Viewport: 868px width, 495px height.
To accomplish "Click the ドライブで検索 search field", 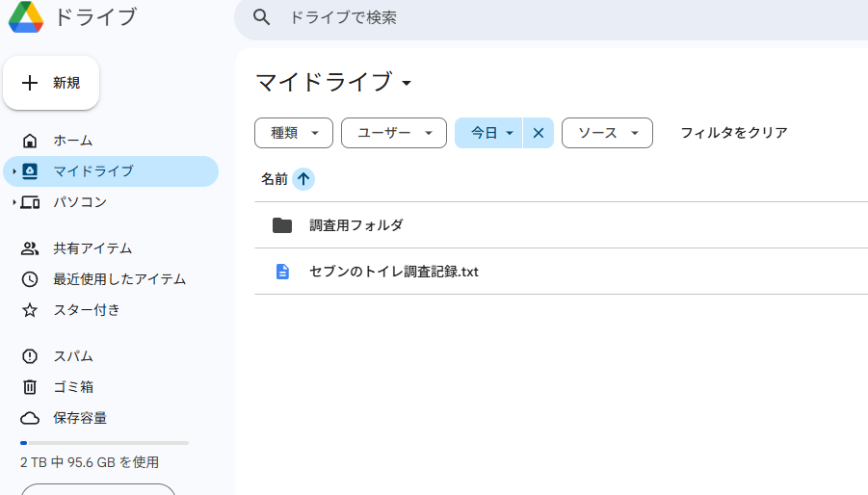I will click(559, 17).
